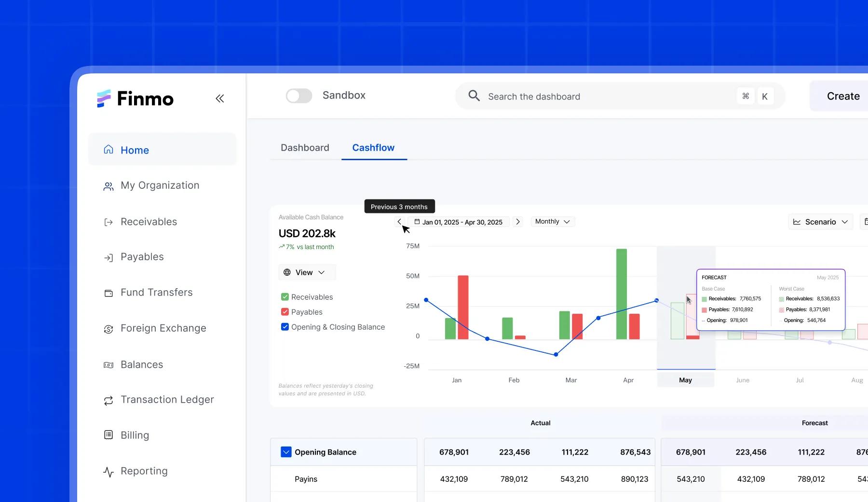Go to Fund Transfers in sidebar
The image size is (868, 502).
click(x=156, y=293)
